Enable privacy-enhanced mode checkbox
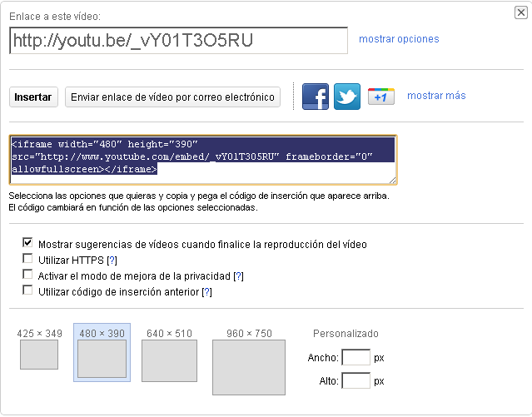Image resolution: width=532 pixels, height=417 pixels. coord(27,274)
